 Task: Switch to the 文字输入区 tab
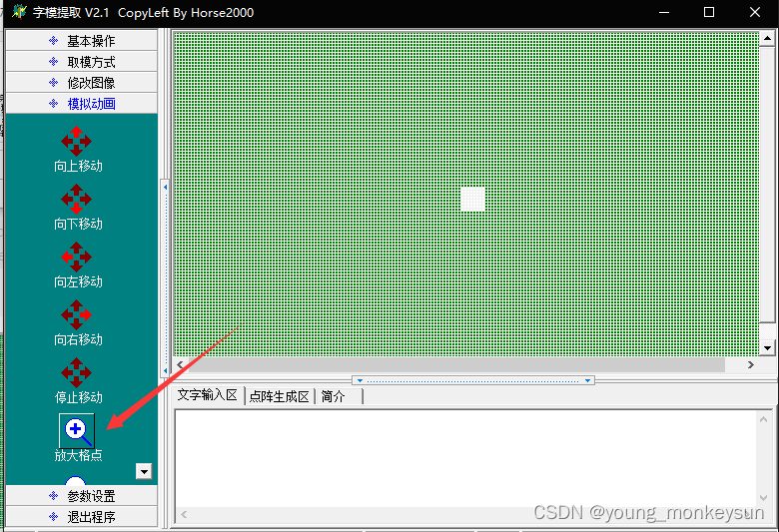tap(208, 395)
